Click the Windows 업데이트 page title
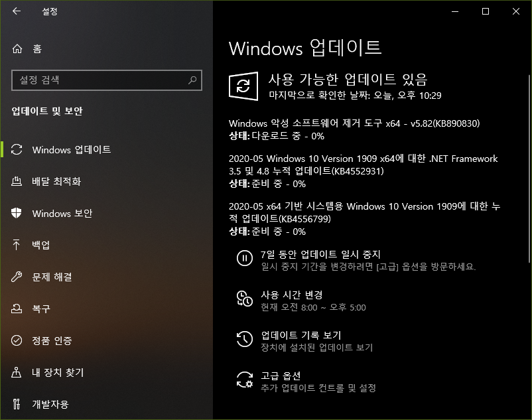532x420 pixels. pos(305,48)
